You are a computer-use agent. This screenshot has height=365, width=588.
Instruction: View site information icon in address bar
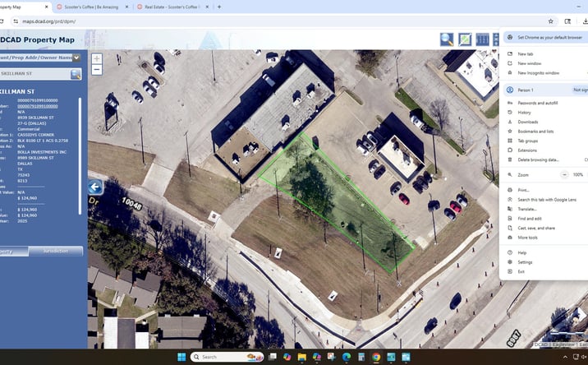click(16, 21)
